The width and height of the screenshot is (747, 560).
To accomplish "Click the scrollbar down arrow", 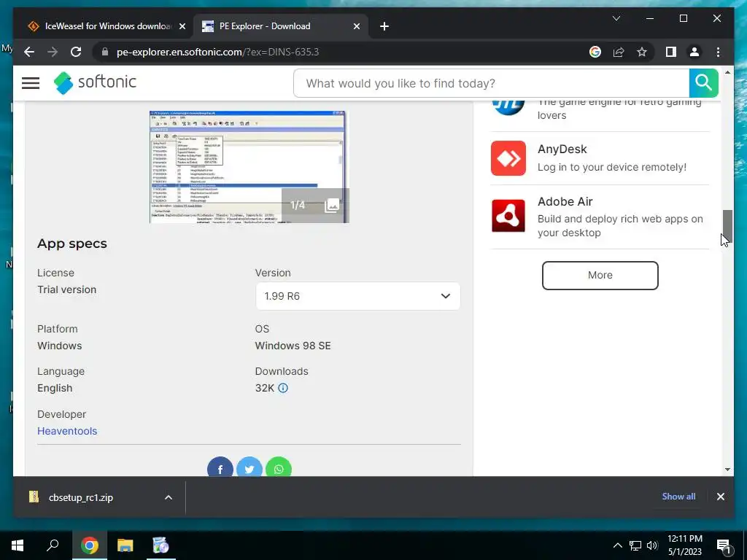I will point(727,470).
